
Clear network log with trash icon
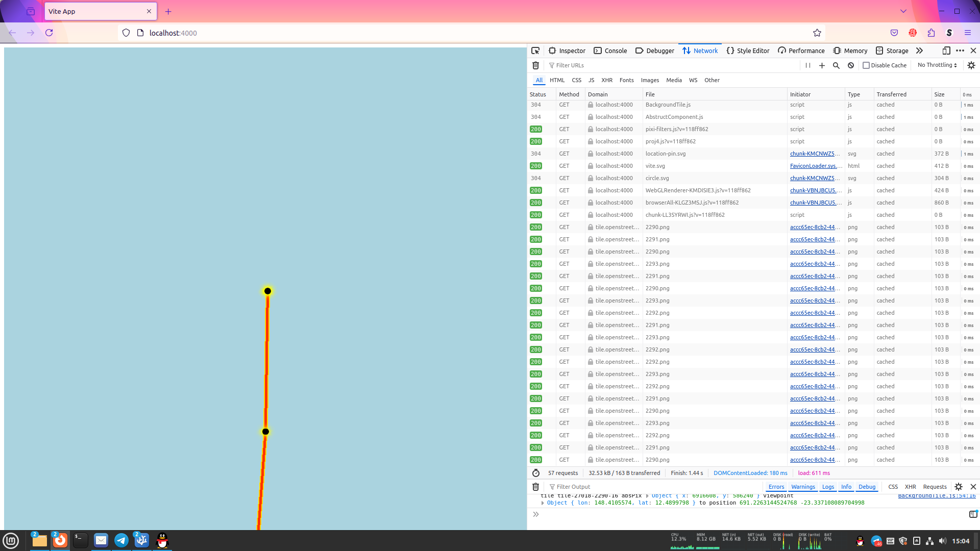pyautogui.click(x=535, y=65)
